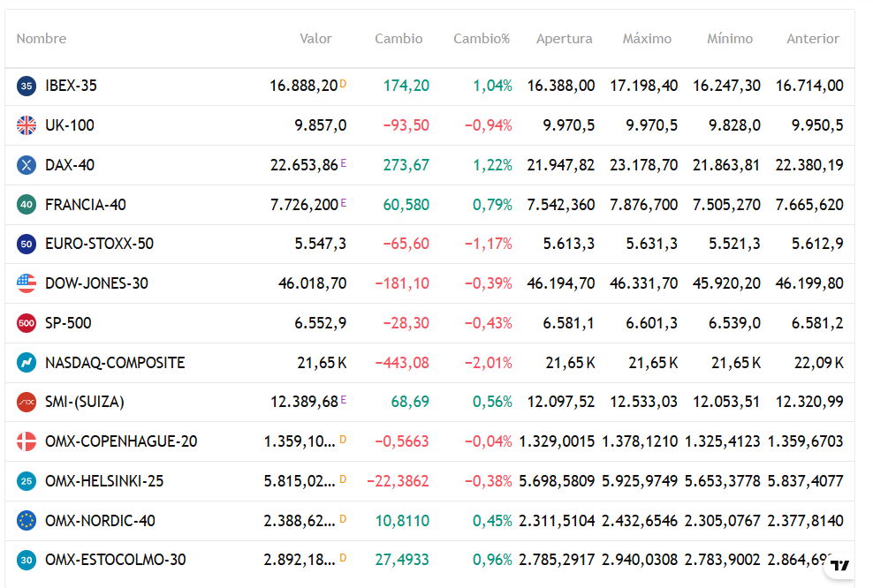
Task: Click the NASDAQ-COMPOSITE logo icon
Action: (27, 363)
